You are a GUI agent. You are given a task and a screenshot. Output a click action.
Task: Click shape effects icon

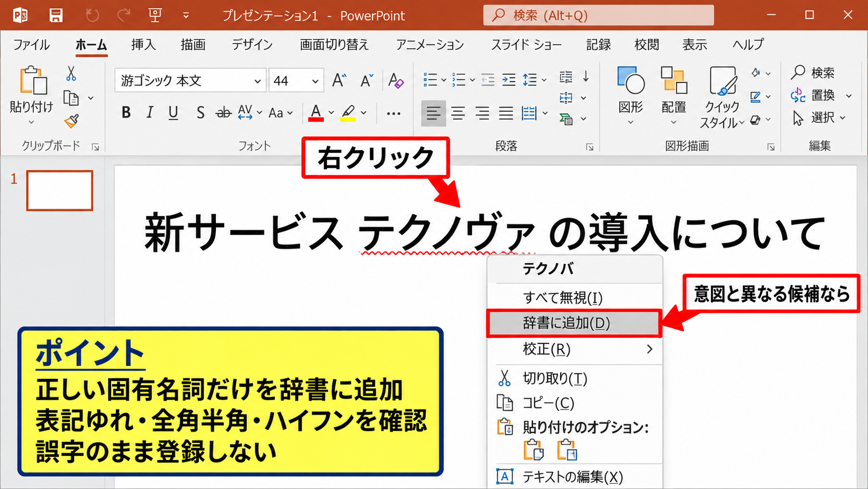756,120
